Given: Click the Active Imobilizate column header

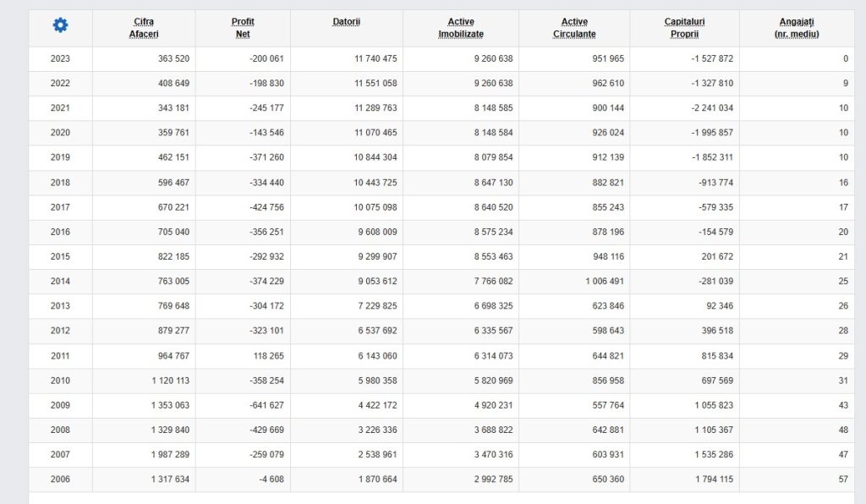Looking at the screenshot, I should click(x=461, y=28).
